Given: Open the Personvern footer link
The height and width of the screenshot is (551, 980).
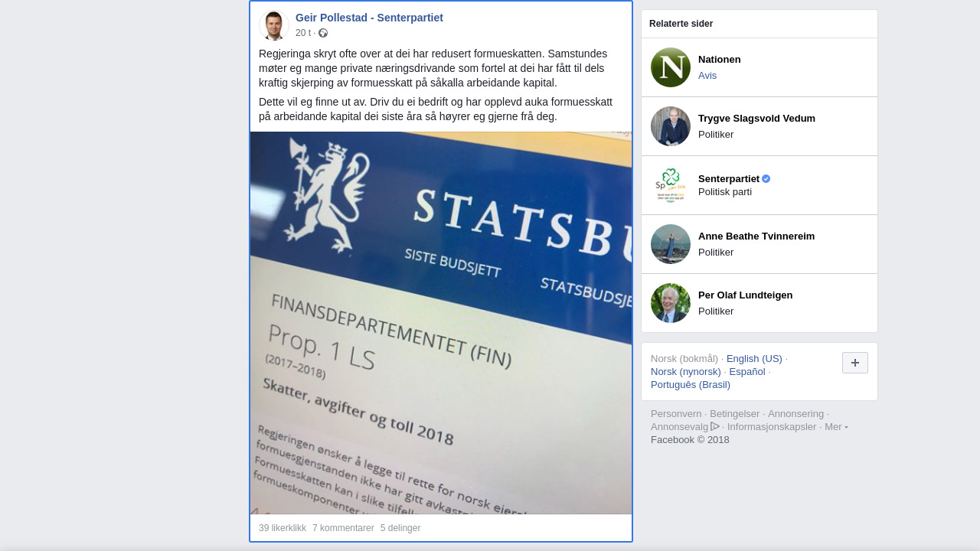Looking at the screenshot, I should [x=676, y=414].
